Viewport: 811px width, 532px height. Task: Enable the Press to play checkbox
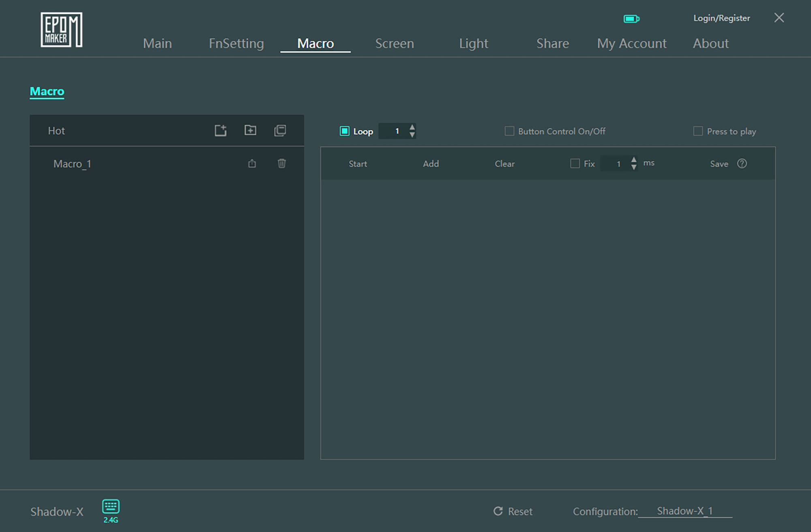(x=698, y=131)
